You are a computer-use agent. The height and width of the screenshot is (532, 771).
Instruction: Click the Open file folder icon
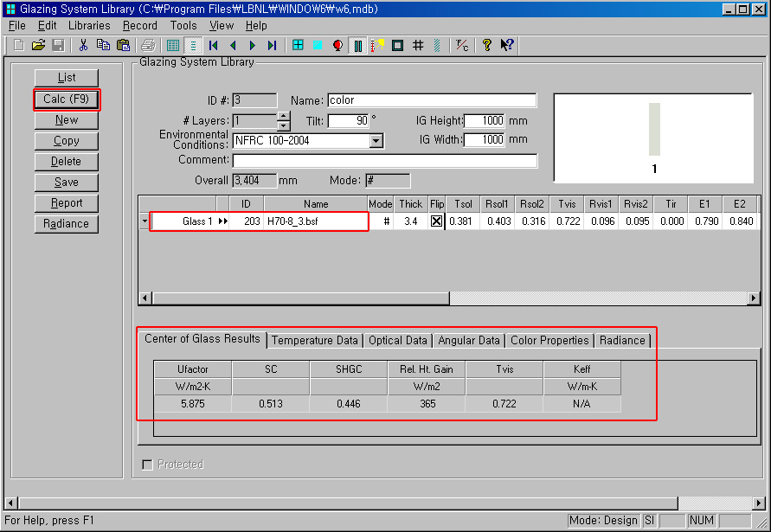tap(38, 45)
